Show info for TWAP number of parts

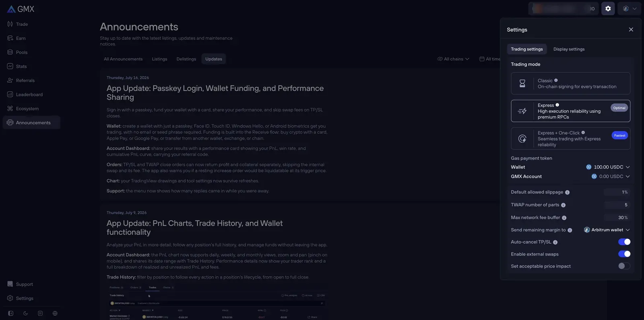tap(563, 205)
